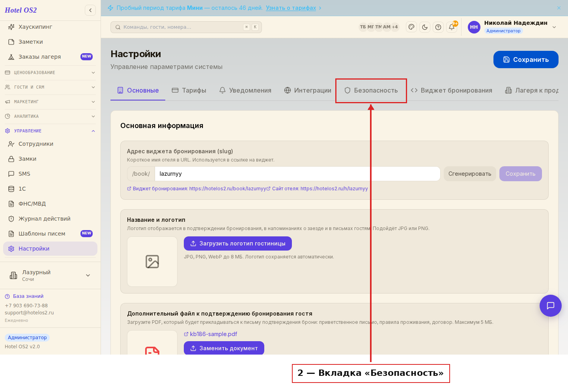Open Сотрудники page
Screen dimensions: 568x392
[x=50, y=144]
